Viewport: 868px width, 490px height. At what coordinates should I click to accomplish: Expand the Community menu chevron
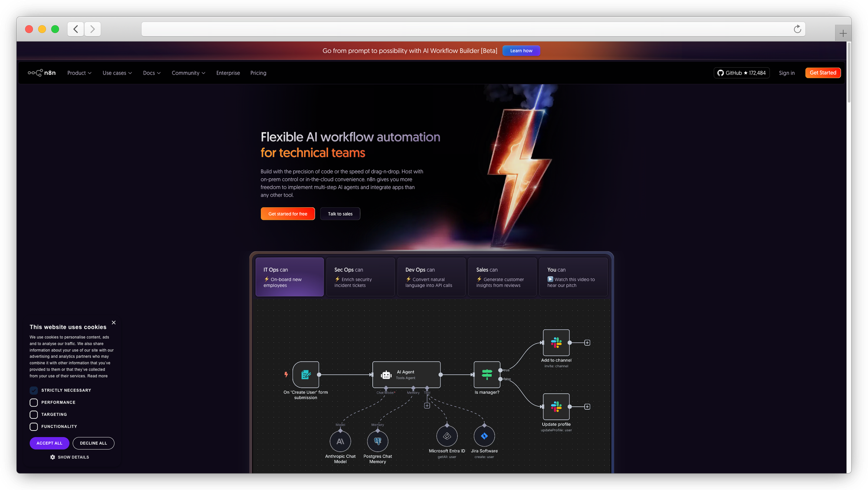pyautogui.click(x=204, y=73)
